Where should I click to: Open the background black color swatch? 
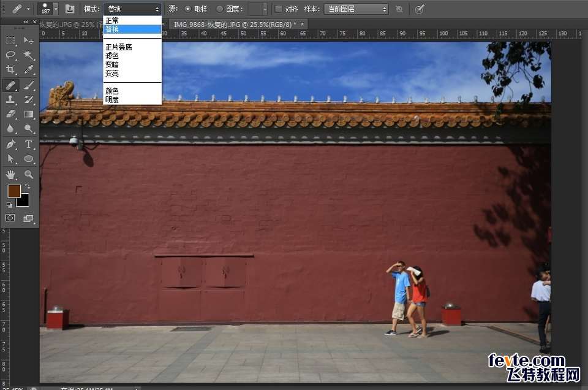pyautogui.click(x=23, y=201)
